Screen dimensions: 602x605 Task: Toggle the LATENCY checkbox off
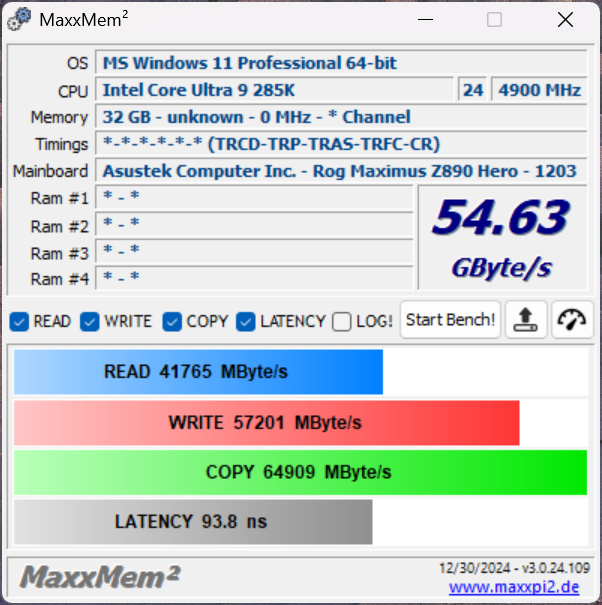tap(246, 322)
